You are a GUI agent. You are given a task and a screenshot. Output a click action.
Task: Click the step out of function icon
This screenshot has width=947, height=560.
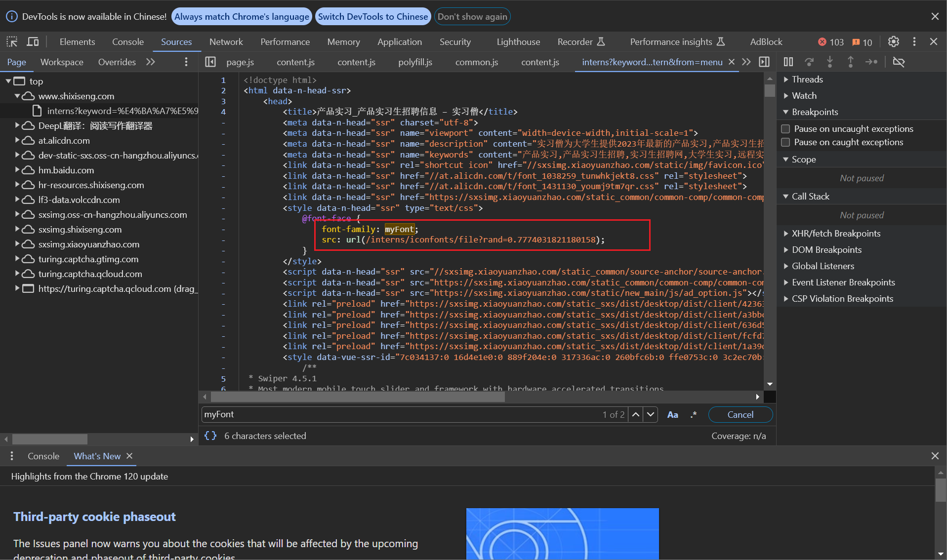coord(851,62)
